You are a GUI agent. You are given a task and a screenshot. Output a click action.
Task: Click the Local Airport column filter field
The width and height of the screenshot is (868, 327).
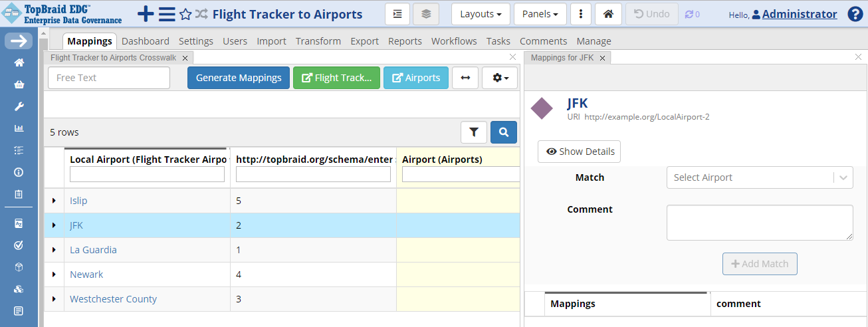(x=147, y=174)
